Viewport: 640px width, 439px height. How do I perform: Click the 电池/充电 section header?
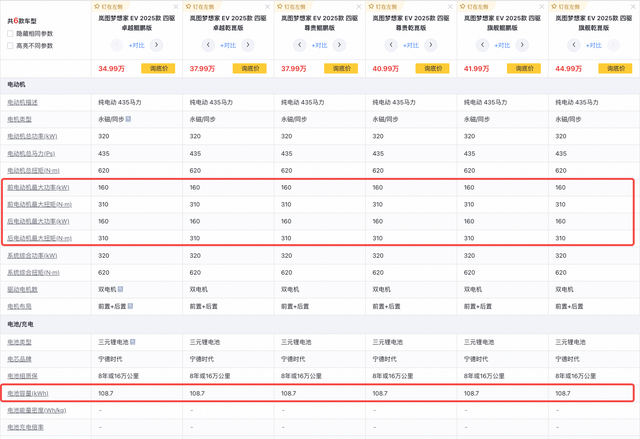pos(20,324)
